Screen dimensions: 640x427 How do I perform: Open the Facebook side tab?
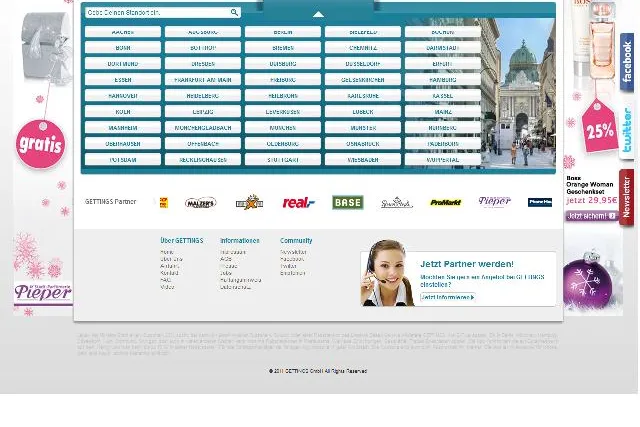point(627,62)
